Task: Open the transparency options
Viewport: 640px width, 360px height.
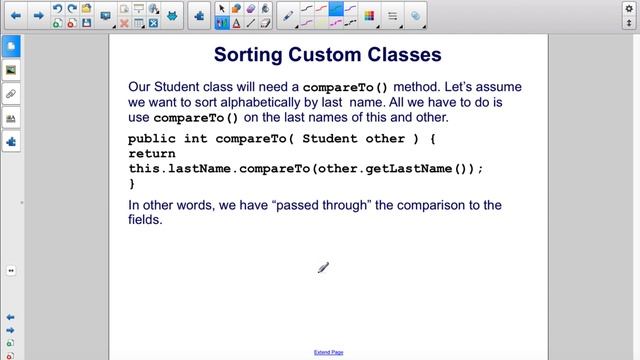Action: (x=416, y=16)
